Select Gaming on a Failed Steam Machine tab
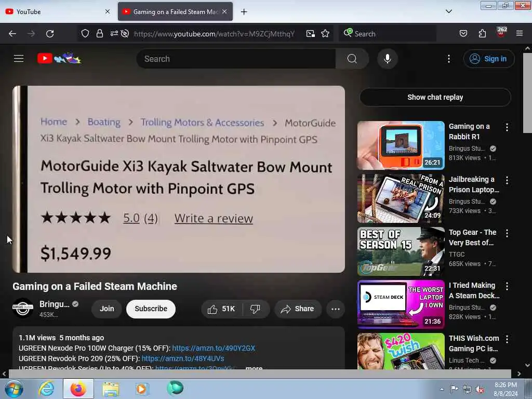The image size is (532, 399). (x=176, y=11)
